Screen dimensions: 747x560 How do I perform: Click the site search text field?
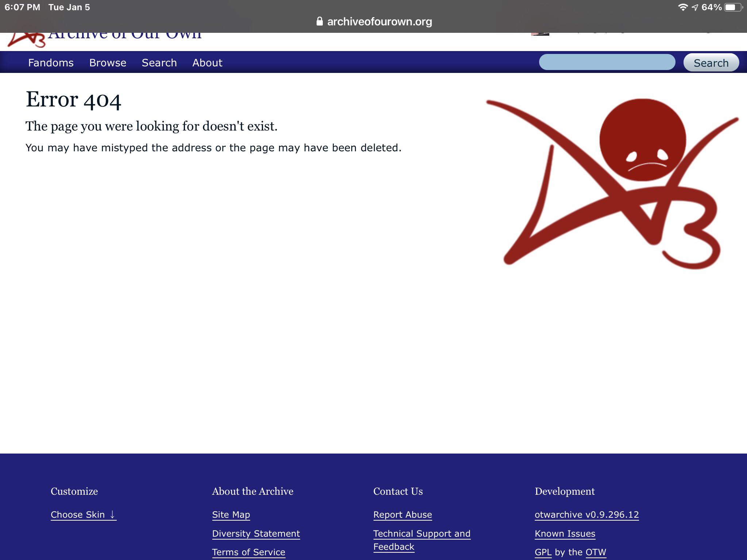click(x=607, y=62)
